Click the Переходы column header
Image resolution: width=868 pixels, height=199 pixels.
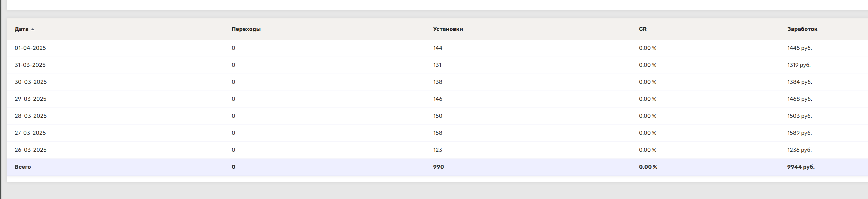(x=246, y=29)
